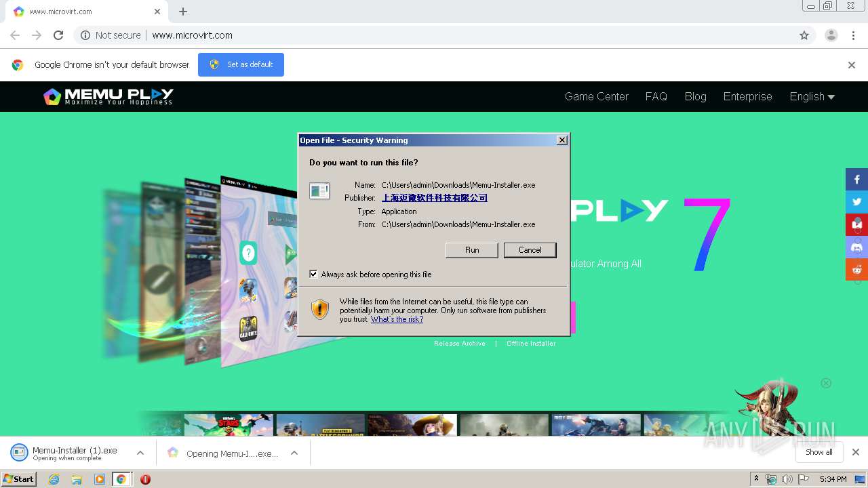Click the Offline Installer link
Screen dimensions: 868x488
[531, 344]
